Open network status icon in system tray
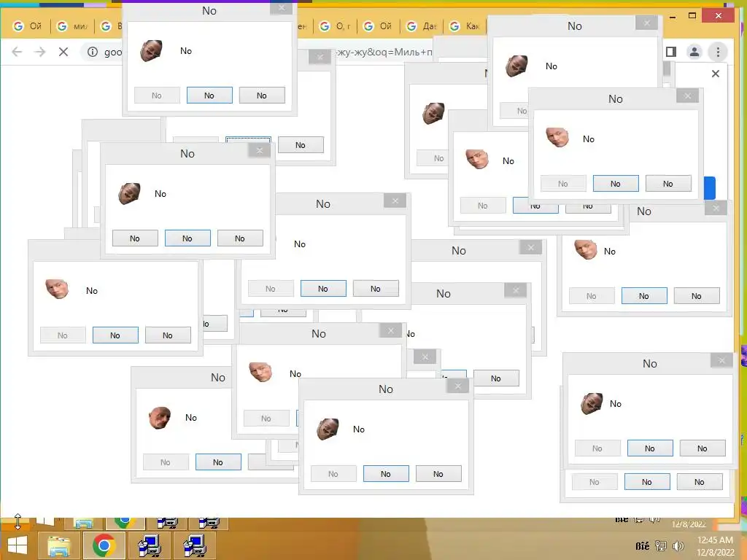This screenshot has width=747, height=560. [x=661, y=546]
